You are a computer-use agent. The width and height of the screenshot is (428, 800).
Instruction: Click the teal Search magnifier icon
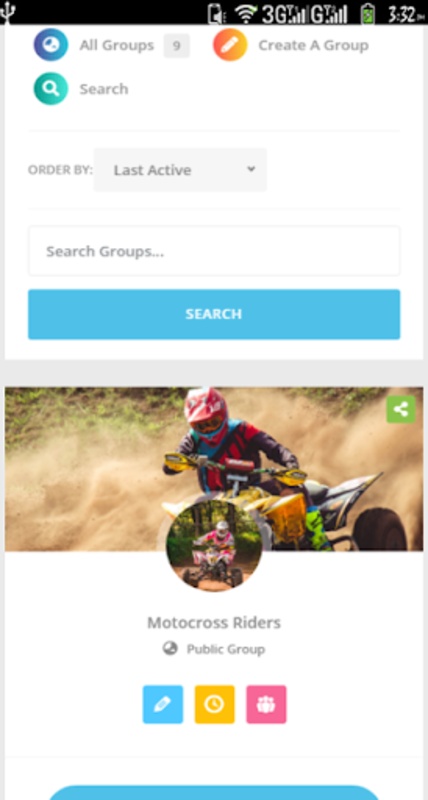pos(51,89)
